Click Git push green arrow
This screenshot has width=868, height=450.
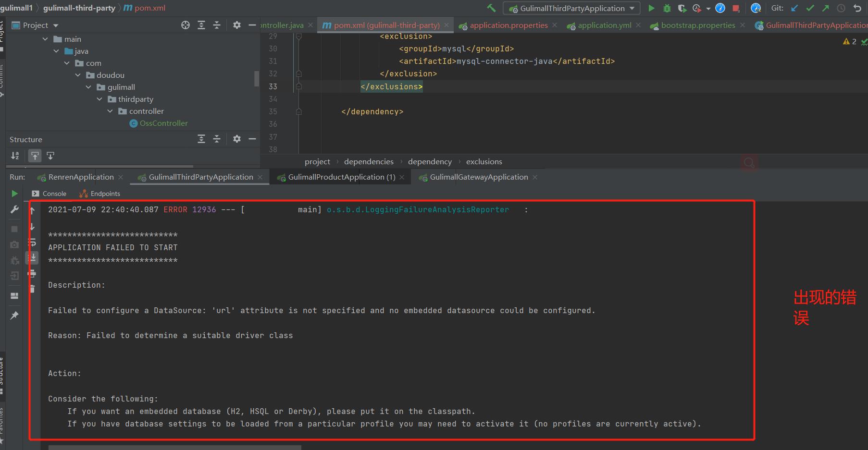(x=826, y=8)
